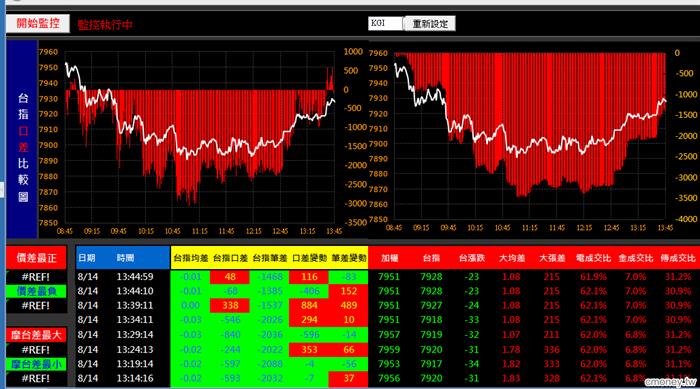Click 台指 value 7927
This screenshot has width=700, height=389.
[431, 305]
